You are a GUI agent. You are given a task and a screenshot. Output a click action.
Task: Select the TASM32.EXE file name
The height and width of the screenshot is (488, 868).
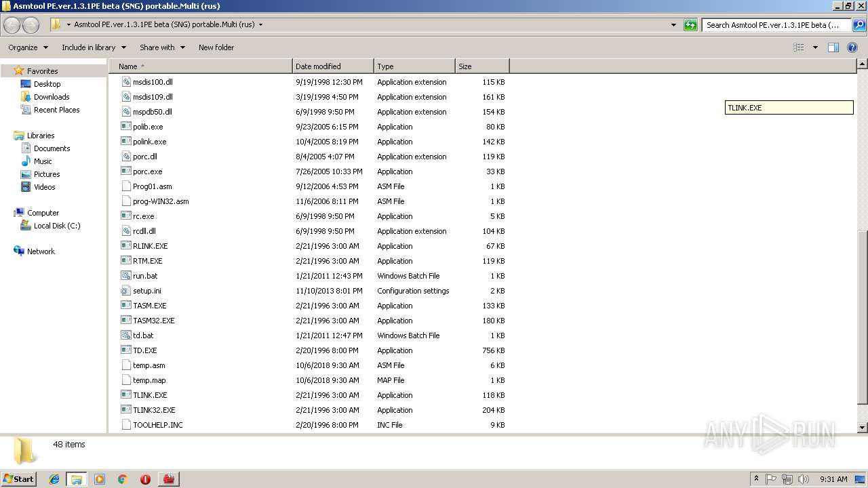click(153, 321)
